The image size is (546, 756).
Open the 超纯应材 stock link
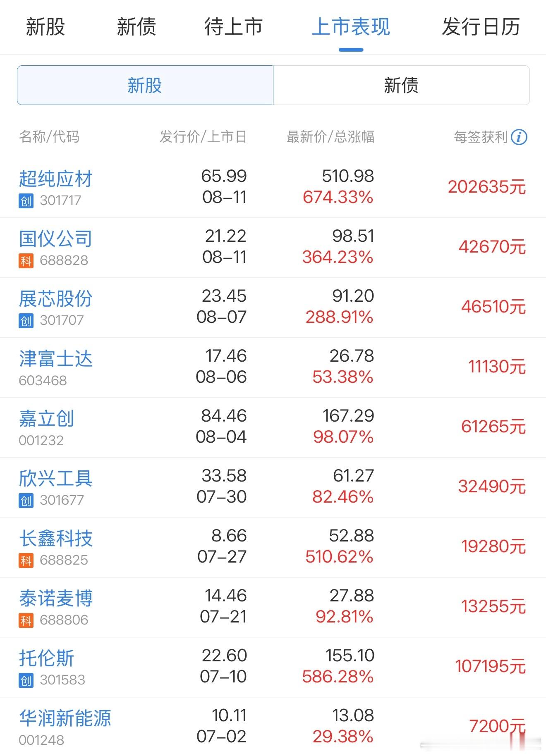55,179
